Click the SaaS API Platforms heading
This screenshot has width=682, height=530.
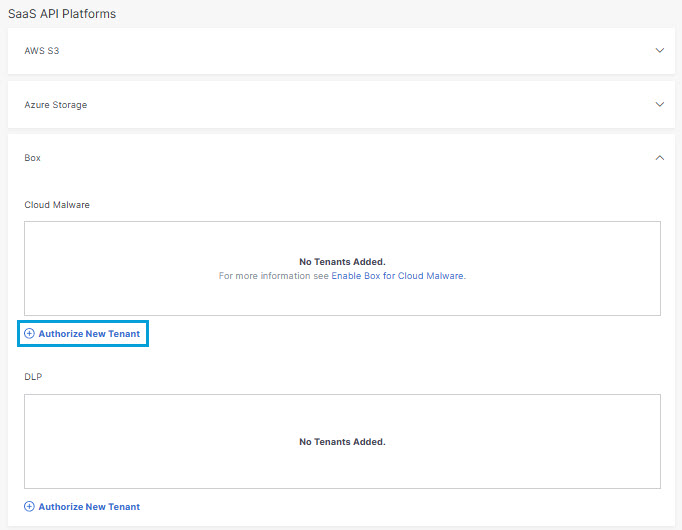62,14
